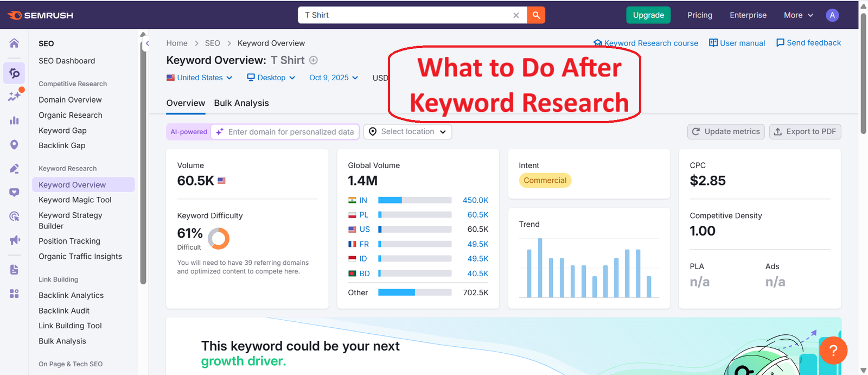Expand the More menu in top bar
The width and height of the screenshot is (868, 375).
(798, 15)
